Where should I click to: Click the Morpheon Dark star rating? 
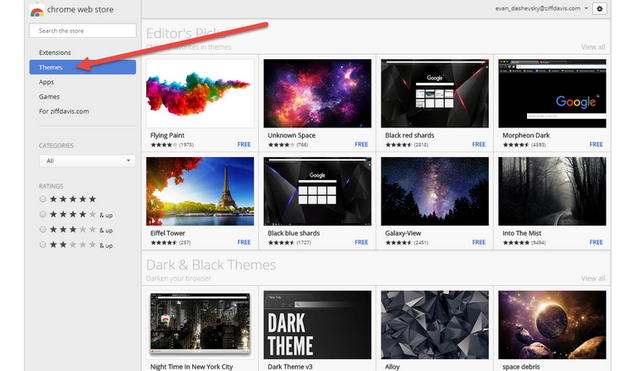(x=516, y=145)
